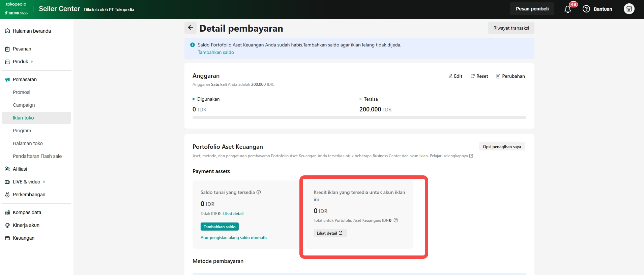The width and height of the screenshot is (644, 275).
Task: Click the help icon beside Total Portofolio IDR 0
Action: click(x=396, y=220)
